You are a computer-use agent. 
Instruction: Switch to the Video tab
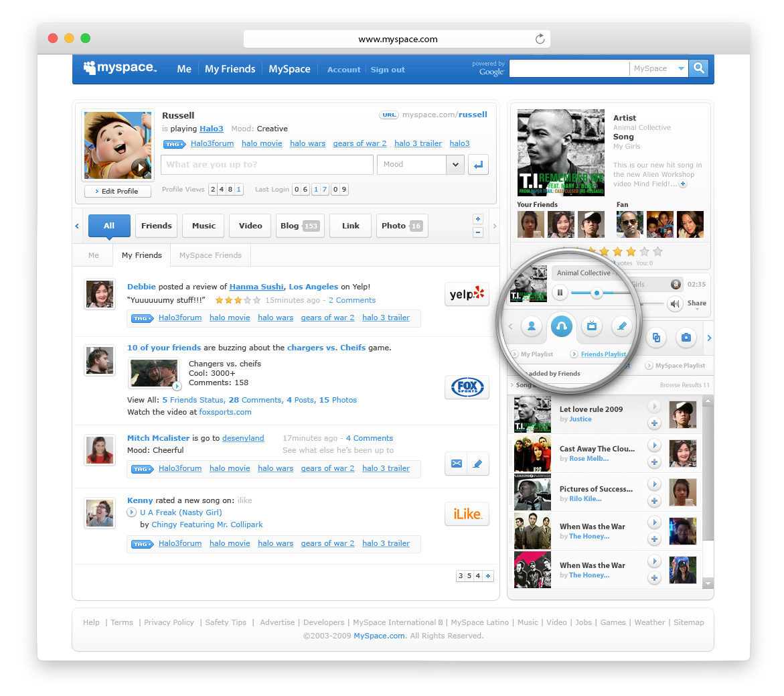click(x=250, y=226)
